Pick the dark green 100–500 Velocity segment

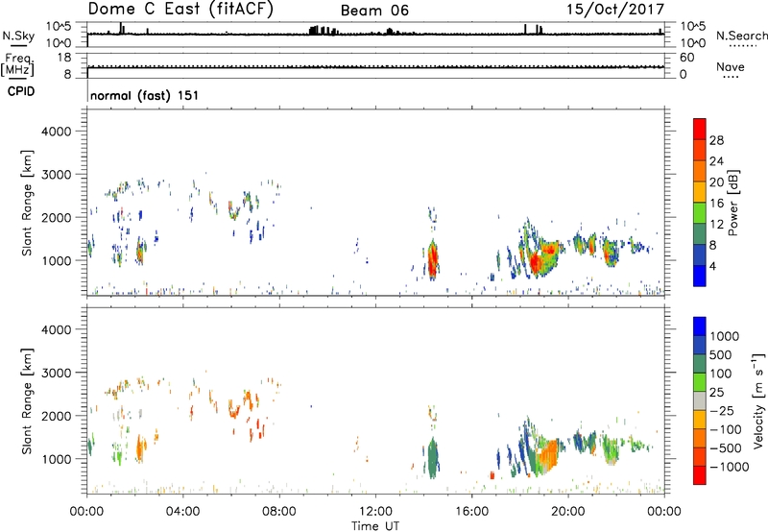click(x=700, y=364)
